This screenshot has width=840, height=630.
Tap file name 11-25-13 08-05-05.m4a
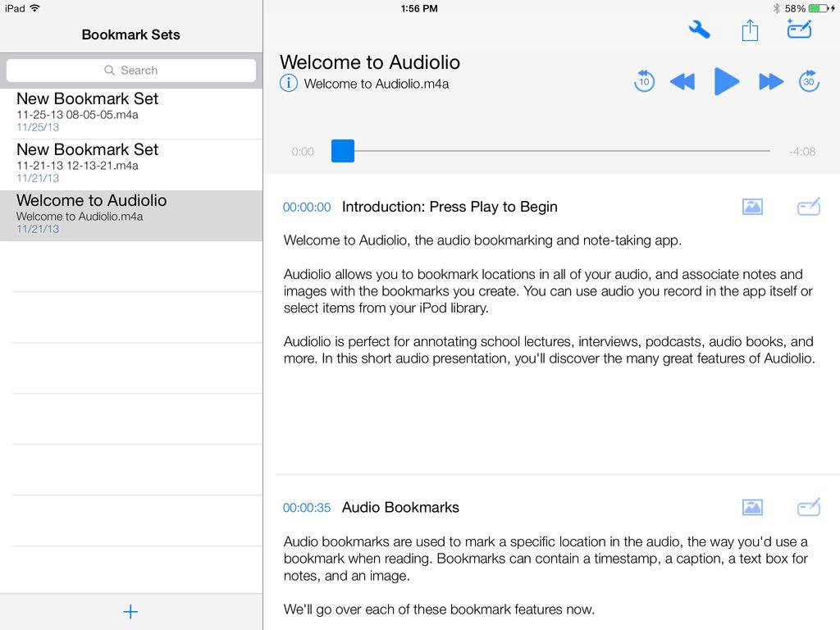[77, 115]
